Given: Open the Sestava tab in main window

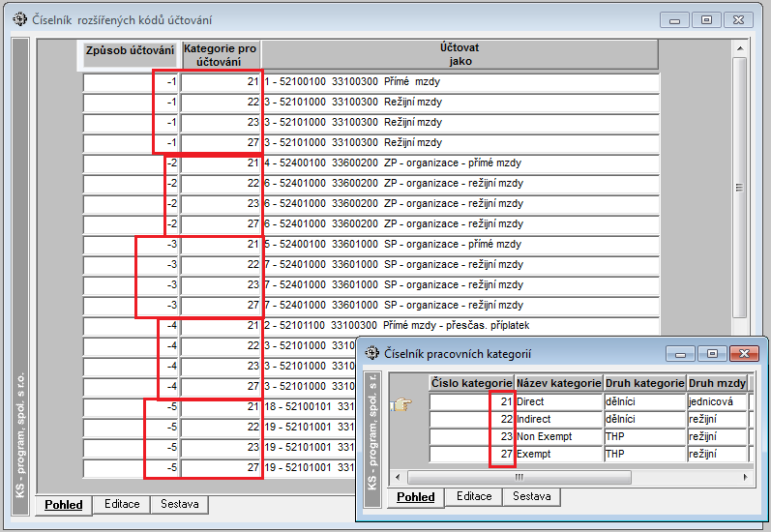Looking at the screenshot, I should (180, 504).
